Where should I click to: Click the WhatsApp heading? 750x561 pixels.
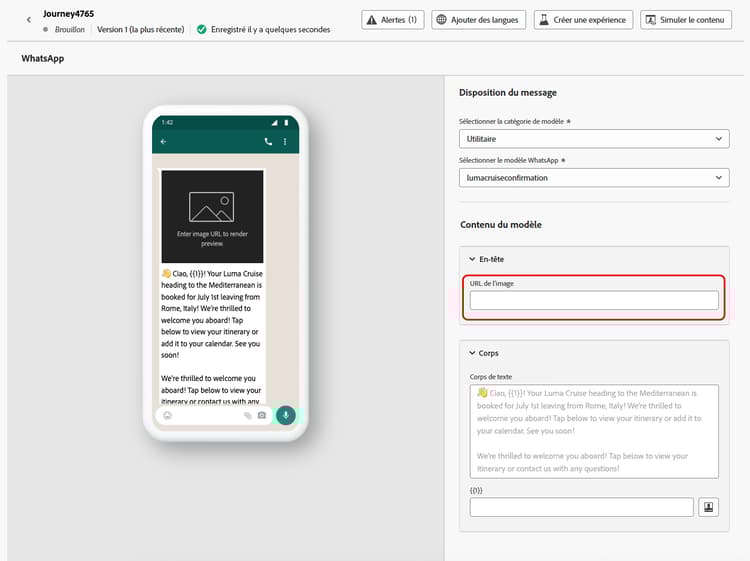[43, 58]
